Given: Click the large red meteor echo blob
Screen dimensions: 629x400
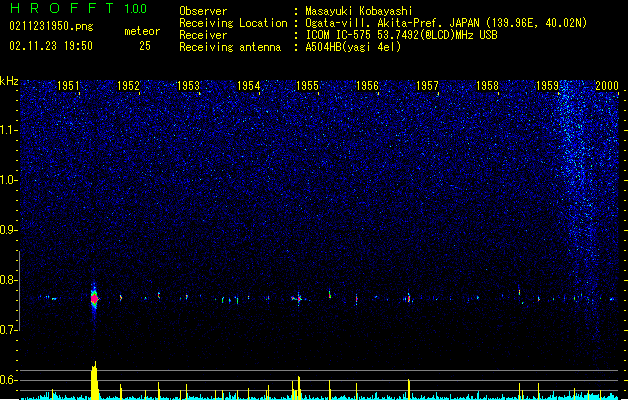Looking at the screenshot, I should point(94,298).
